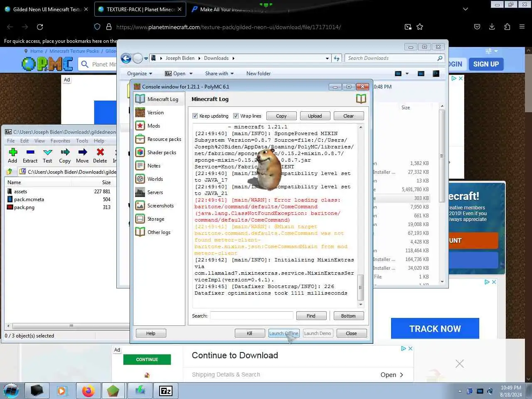Select pack.mcmeta in 7-Zip list
The image size is (532, 399).
pyautogui.click(x=29, y=199)
